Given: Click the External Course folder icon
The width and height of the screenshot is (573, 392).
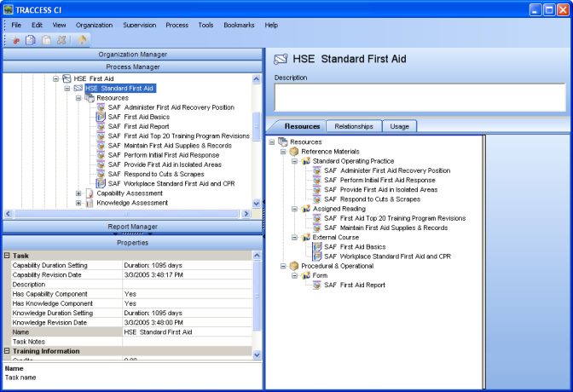Looking at the screenshot, I should pyautogui.click(x=306, y=238).
